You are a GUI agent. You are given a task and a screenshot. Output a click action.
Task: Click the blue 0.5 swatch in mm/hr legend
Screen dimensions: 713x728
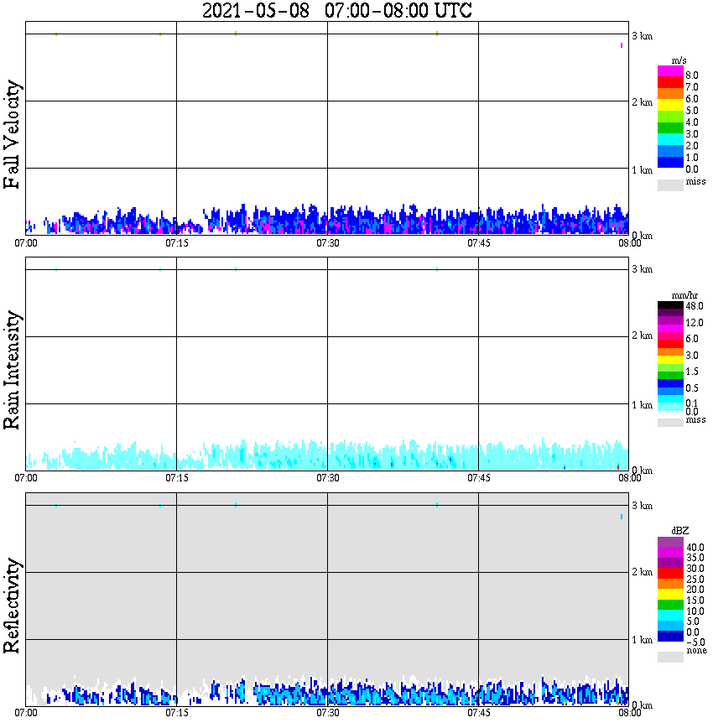pos(670,383)
